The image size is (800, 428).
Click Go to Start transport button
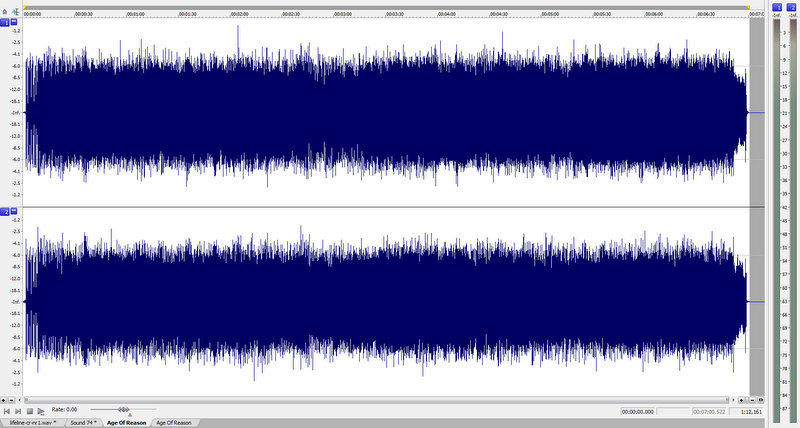[x=7, y=411]
